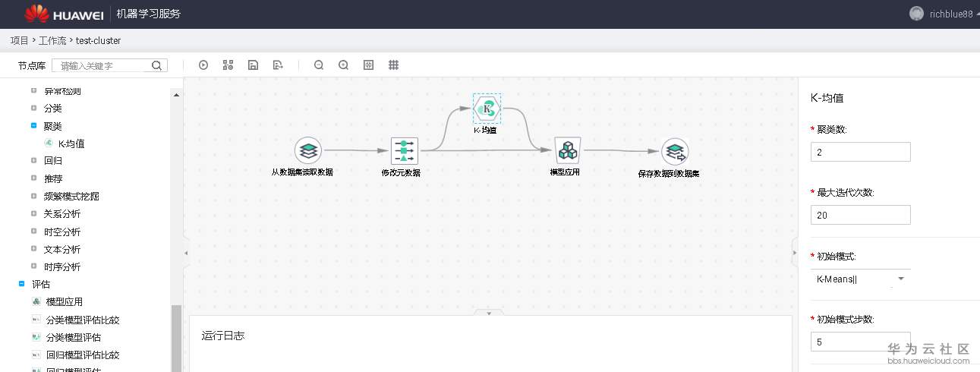Collapse the right properties panel arrow
Image resolution: width=980 pixels, height=372 pixels.
click(795, 253)
